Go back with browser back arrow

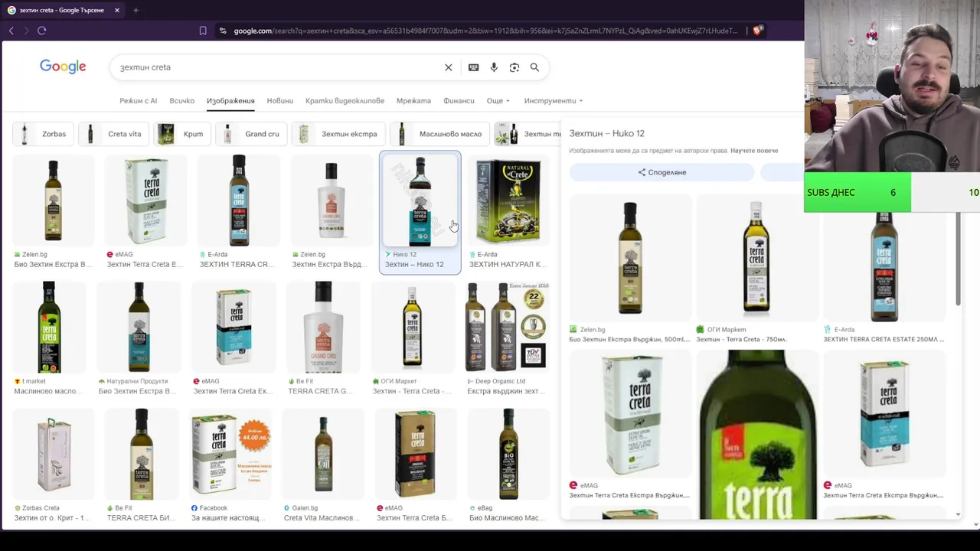pos(11,31)
